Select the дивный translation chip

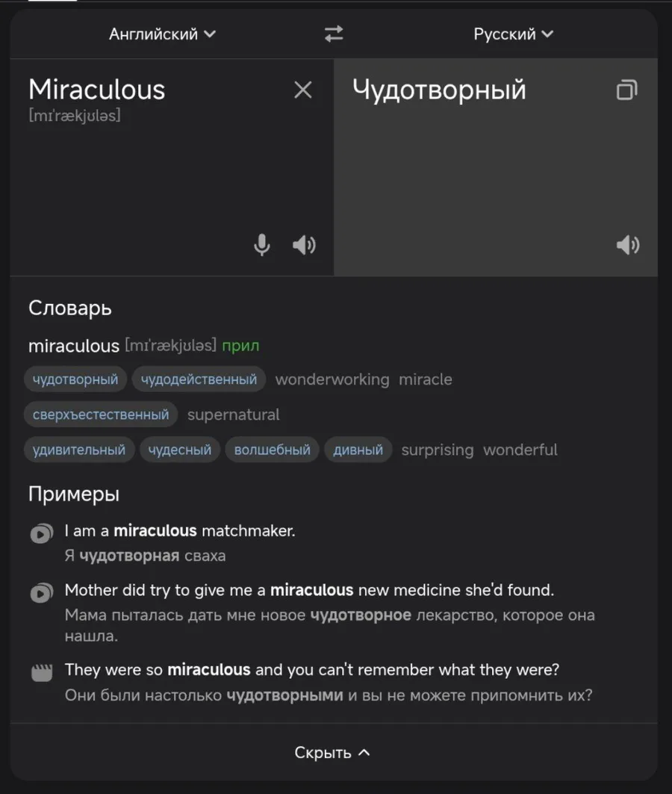click(358, 450)
